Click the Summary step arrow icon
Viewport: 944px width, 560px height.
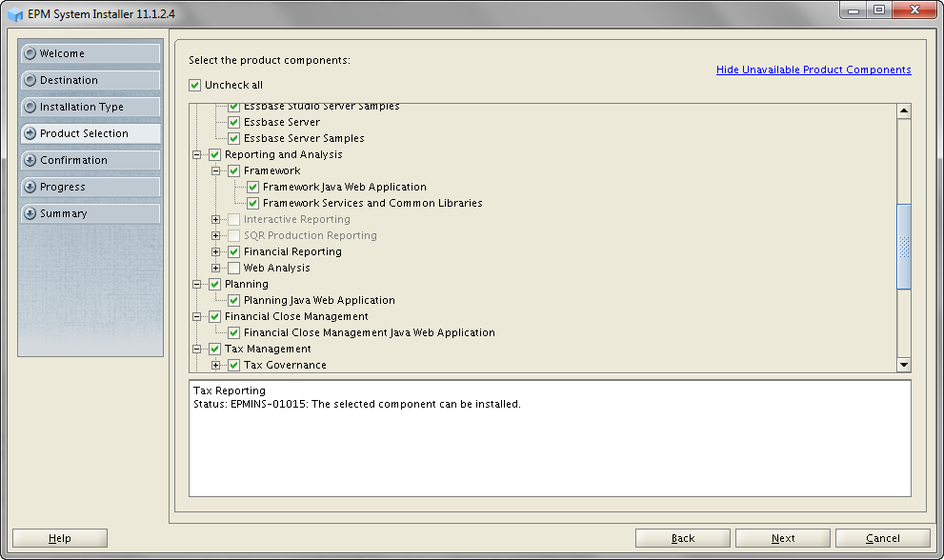(x=30, y=213)
